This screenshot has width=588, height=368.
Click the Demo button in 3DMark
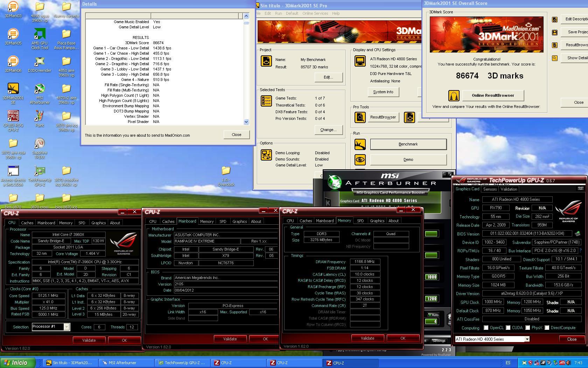coord(408,159)
